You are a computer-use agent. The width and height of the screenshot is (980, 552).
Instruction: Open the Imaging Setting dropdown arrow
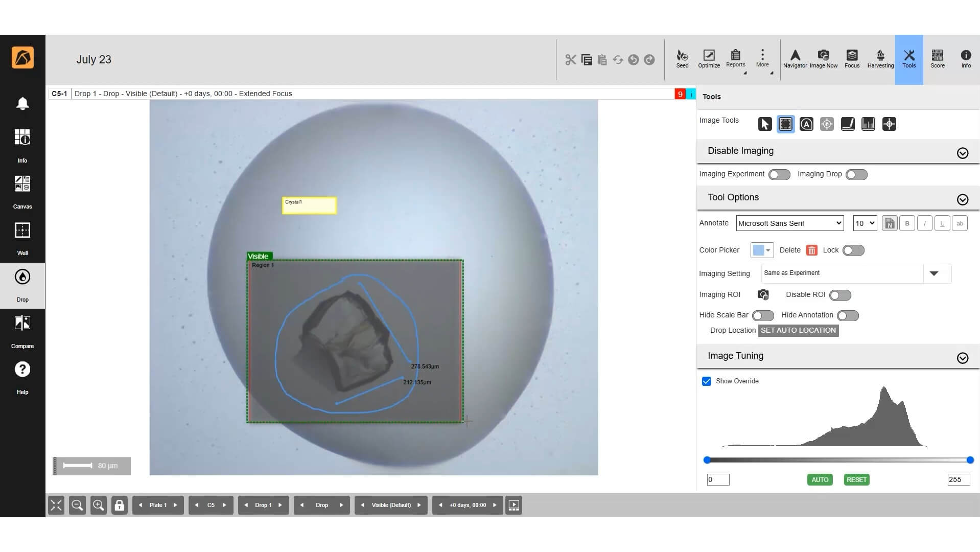[x=934, y=273]
